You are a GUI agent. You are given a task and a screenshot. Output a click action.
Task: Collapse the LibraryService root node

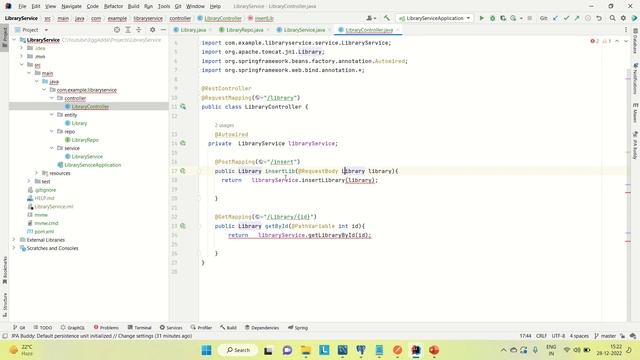14,40
